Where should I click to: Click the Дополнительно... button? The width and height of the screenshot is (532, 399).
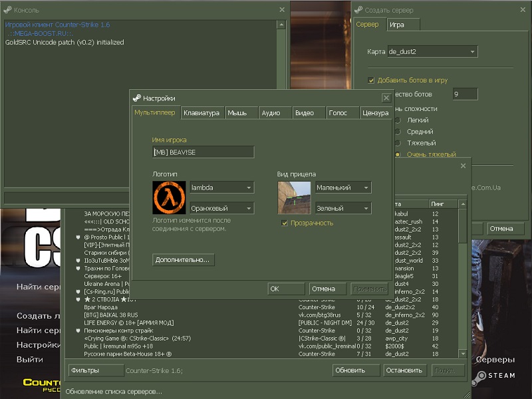coord(184,260)
